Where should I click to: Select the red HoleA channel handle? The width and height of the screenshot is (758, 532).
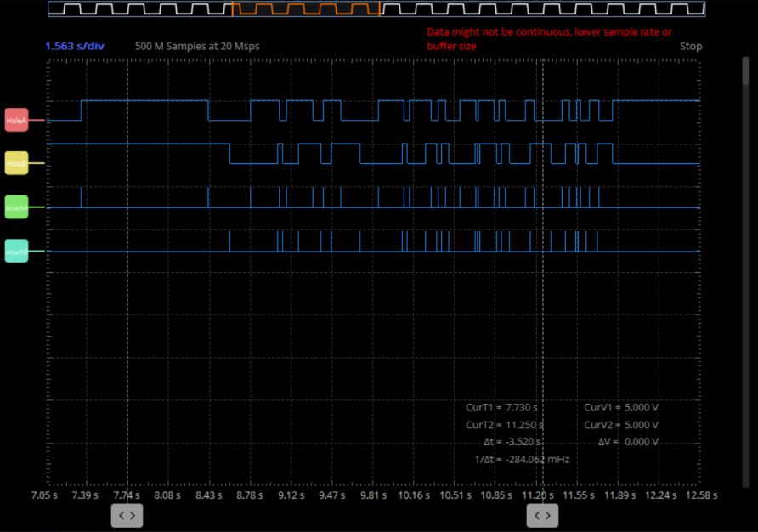pyautogui.click(x=17, y=121)
